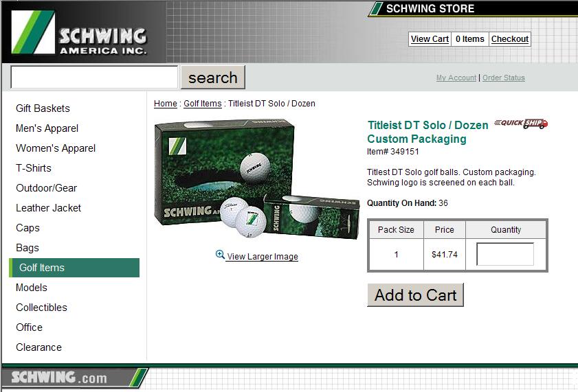The width and height of the screenshot is (578, 392).
Task: Open Leather Jacket category
Action: click(48, 207)
